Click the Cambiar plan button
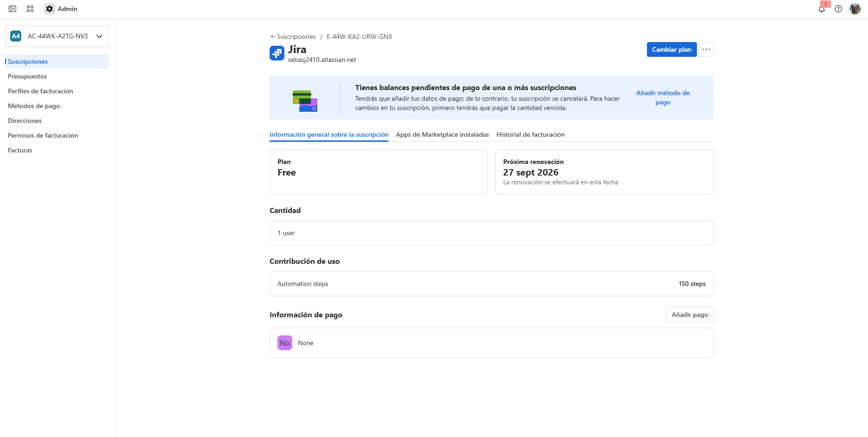 pyautogui.click(x=671, y=49)
